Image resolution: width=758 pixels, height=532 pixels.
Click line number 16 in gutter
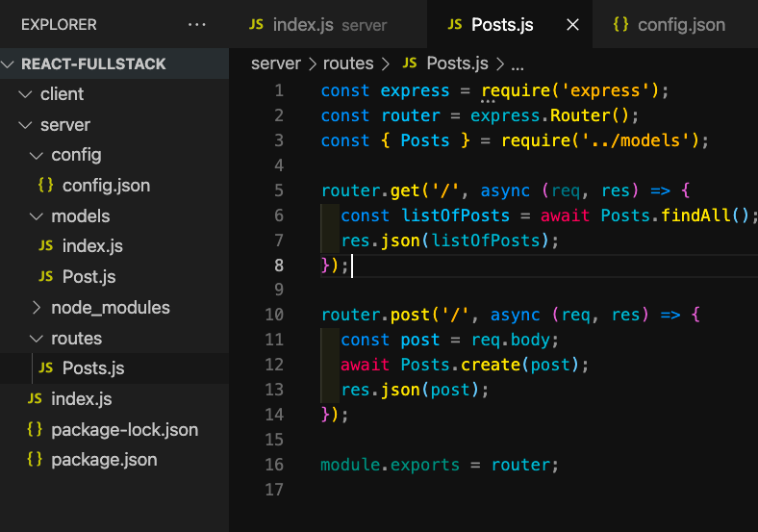pyautogui.click(x=274, y=465)
